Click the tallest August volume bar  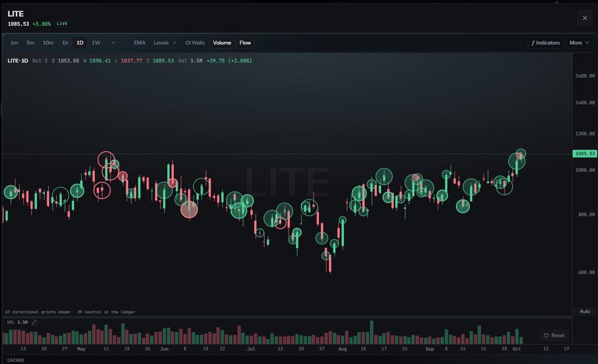point(372,332)
